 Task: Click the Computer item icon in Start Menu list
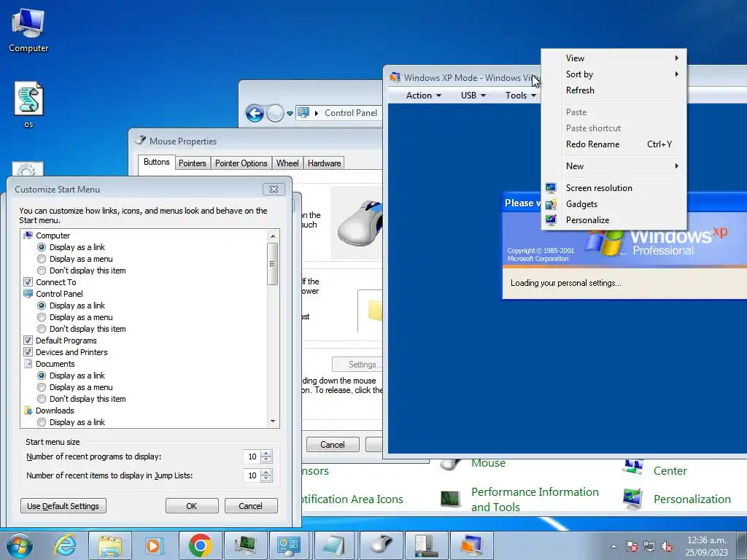(28, 236)
